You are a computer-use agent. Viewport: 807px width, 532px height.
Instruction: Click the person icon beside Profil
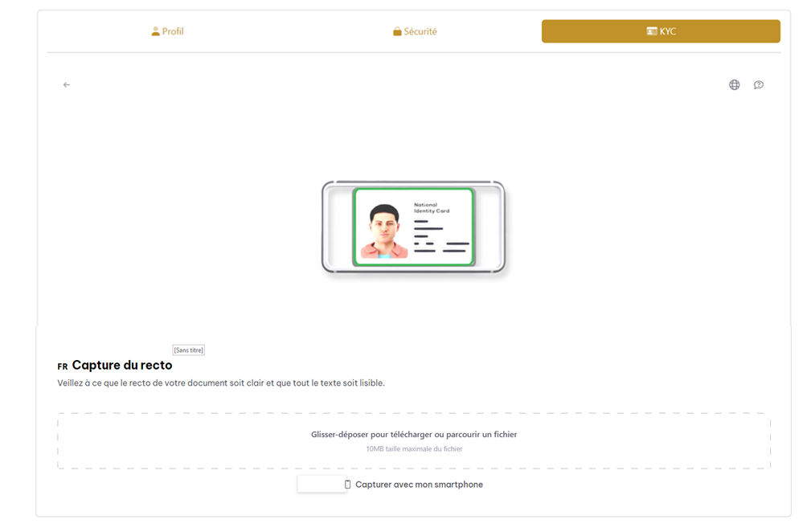(155, 31)
